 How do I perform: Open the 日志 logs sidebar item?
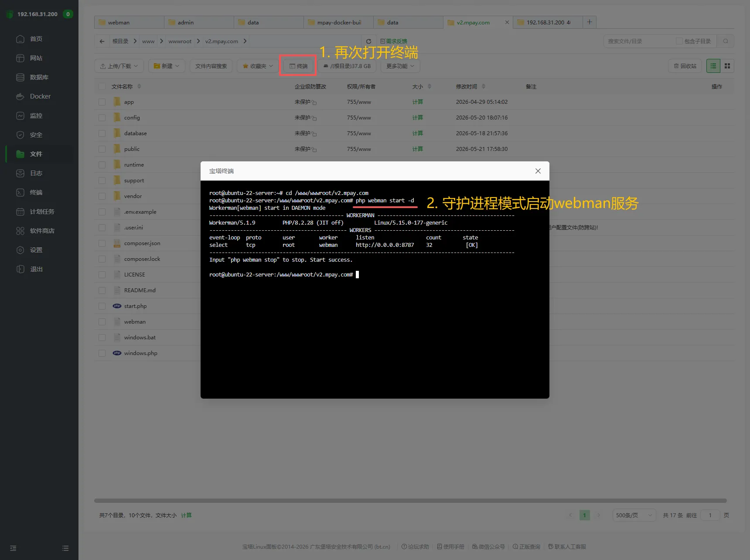click(36, 173)
